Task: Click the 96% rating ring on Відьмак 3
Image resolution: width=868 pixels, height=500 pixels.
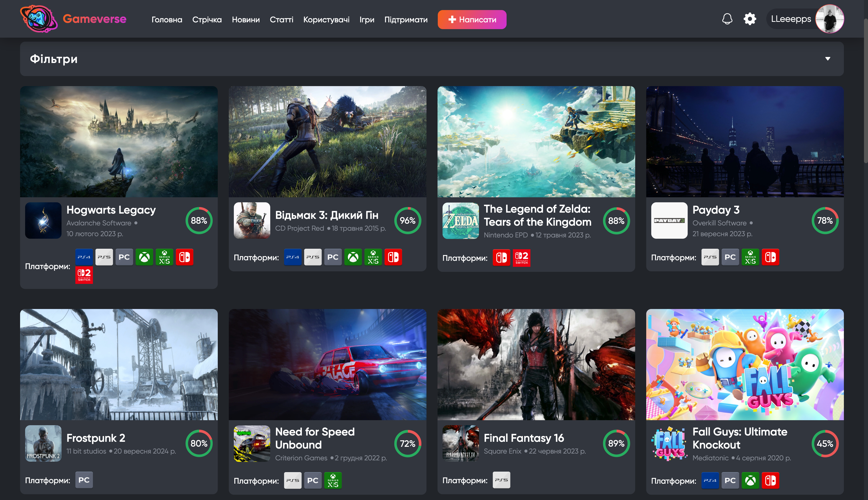Action: pyautogui.click(x=408, y=221)
